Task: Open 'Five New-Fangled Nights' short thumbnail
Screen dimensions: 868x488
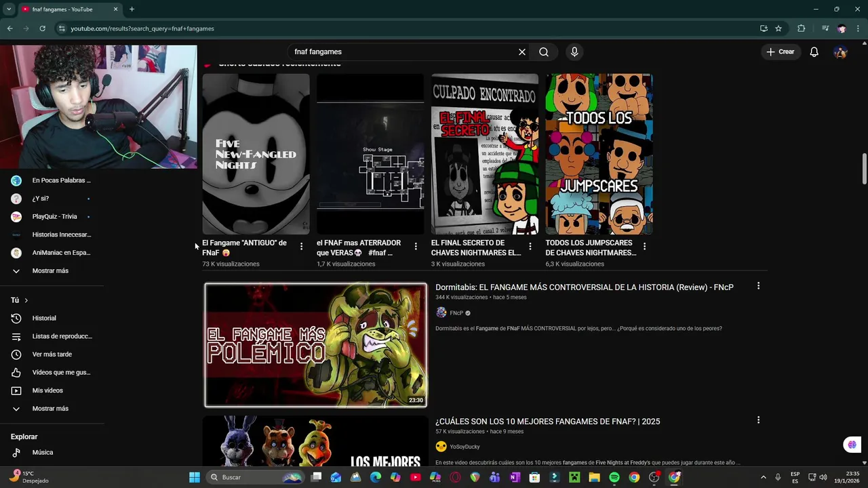Action: coord(256,154)
